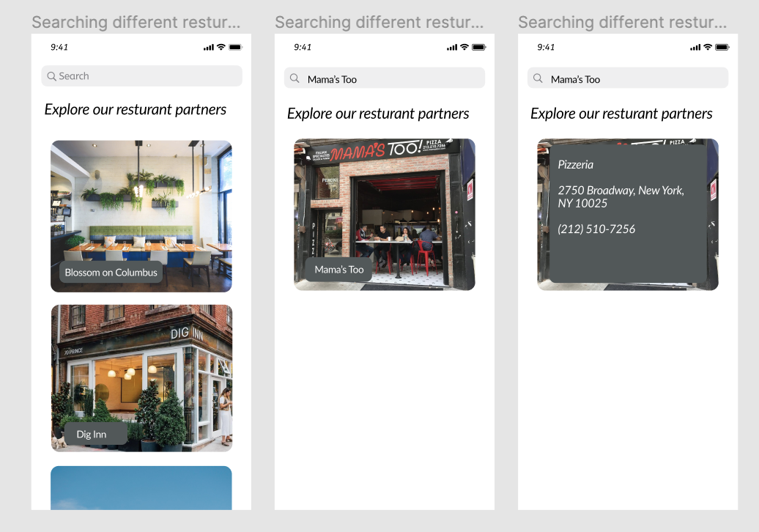Click the Mama's Too label on restaurant photo
Image resolution: width=759 pixels, height=532 pixels.
[338, 270]
